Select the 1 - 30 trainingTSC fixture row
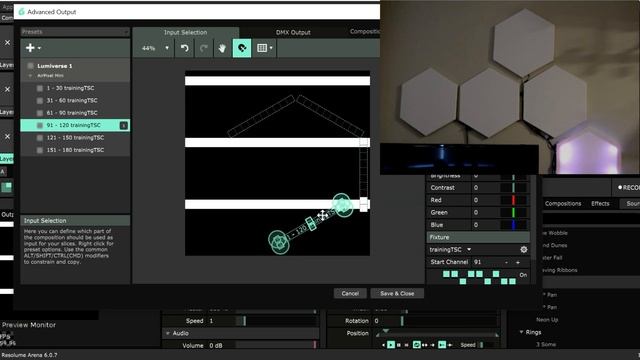Viewport: 640px width, 360px height. 75,88
